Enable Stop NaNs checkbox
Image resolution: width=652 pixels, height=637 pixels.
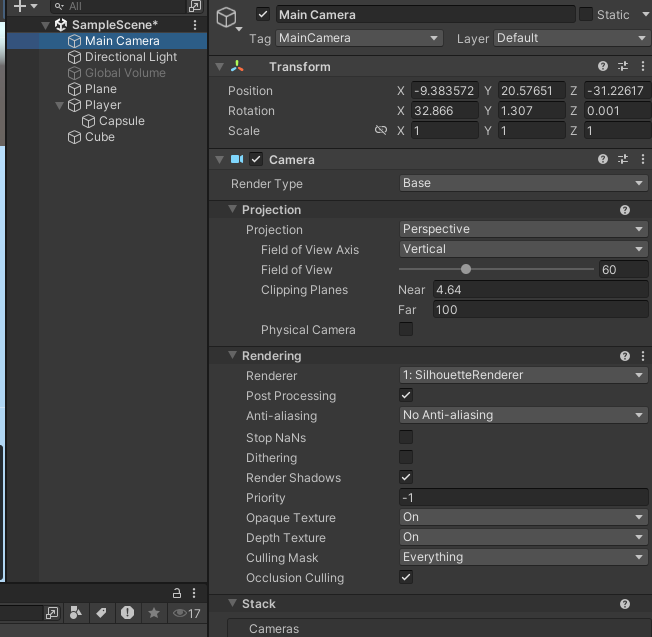point(406,437)
